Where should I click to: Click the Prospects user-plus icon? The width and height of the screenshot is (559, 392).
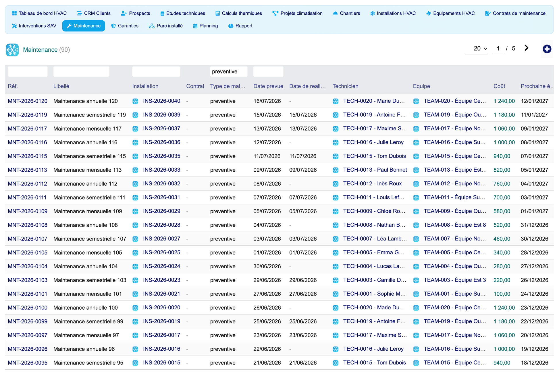[124, 13]
